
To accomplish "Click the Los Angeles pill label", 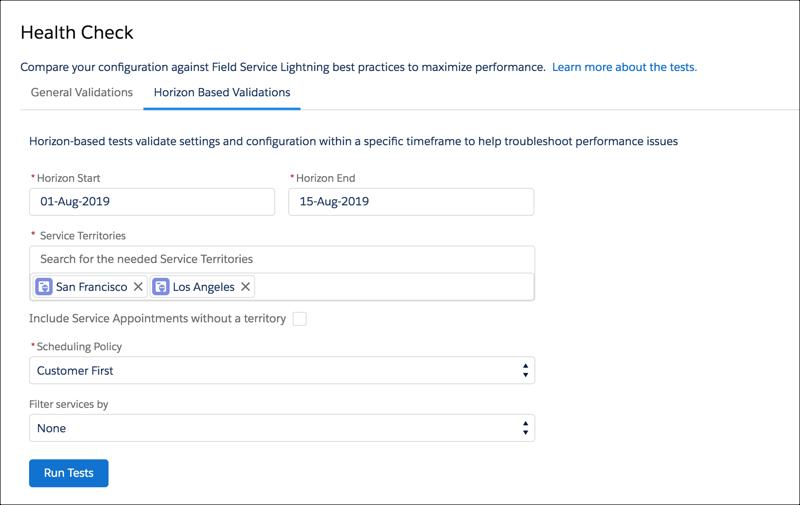I will (204, 287).
